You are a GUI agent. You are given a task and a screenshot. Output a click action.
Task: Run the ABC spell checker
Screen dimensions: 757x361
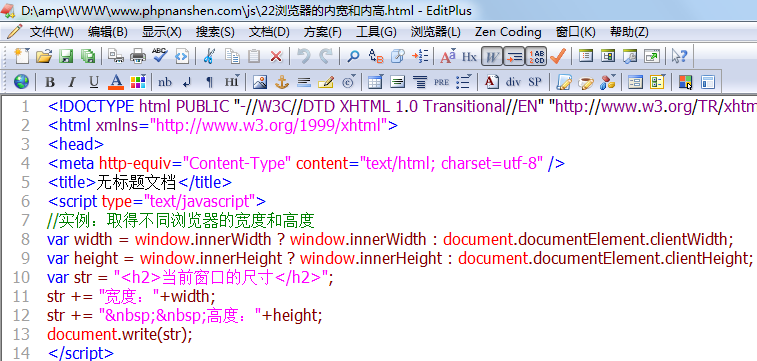pyautogui.click(x=160, y=56)
